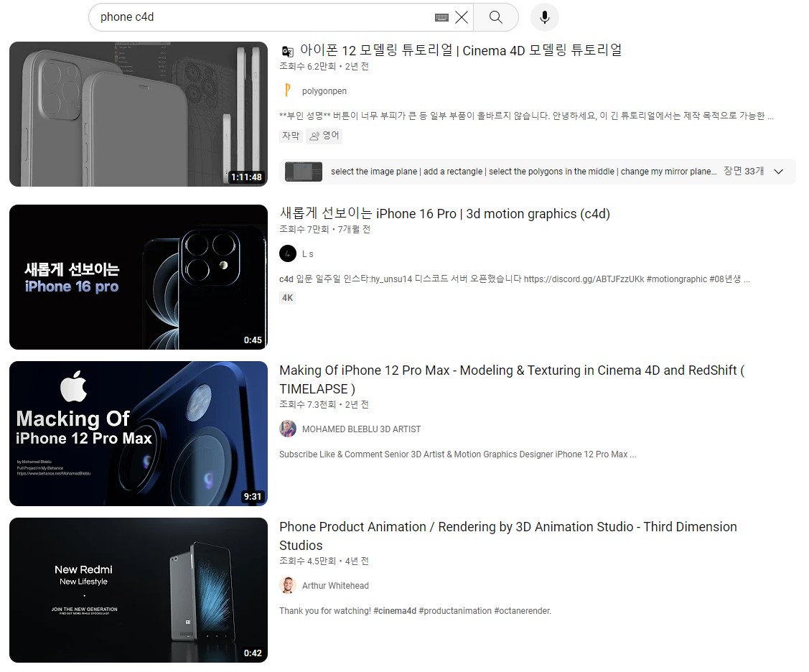Screen dimensions: 809x672
Task: Open MOHAMED BLEBLU 3D ARTIST channel avatar
Action: [x=288, y=429]
